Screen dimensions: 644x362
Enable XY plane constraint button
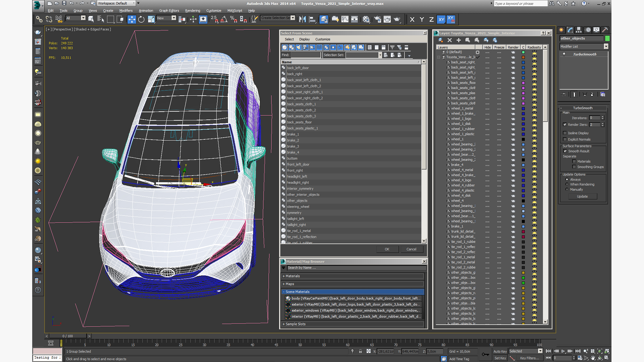[x=441, y=19]
